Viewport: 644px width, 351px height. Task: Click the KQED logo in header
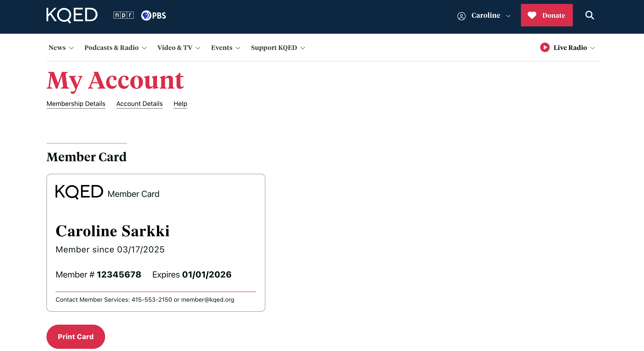tap(72, 15)
